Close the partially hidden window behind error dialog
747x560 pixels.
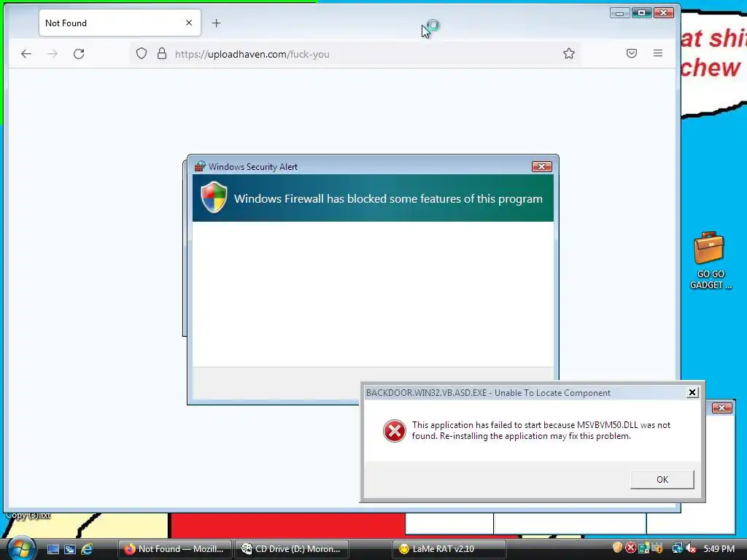click(721, 408)
